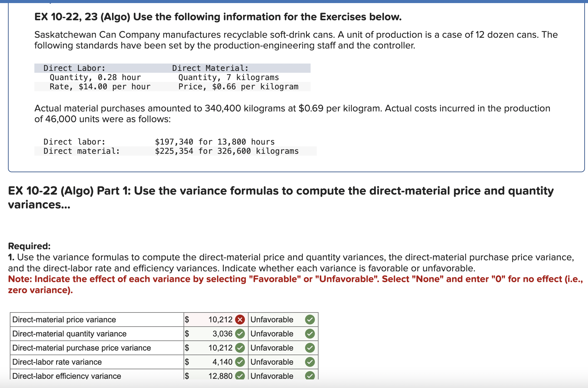Screen dimensions: 588x388
Task: Click the red X icon beside 10,212
Action: [241, 320]
